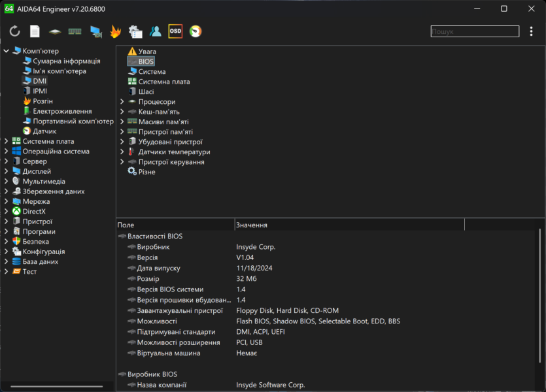Viewport: 546px width, 392px height.
Task: Open the Report page icon
Action: pyautogui.click(x=35, y=31)
